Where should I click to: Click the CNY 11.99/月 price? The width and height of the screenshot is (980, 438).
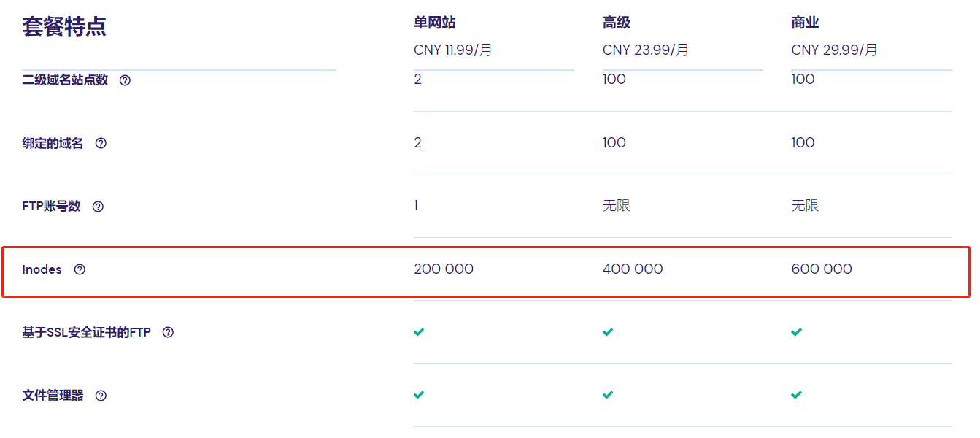[452, 50]
